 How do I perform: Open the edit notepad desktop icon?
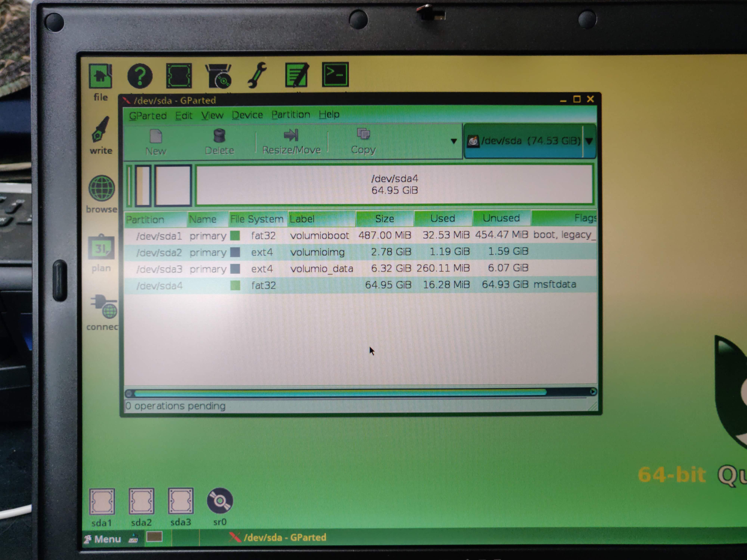click(297, 75)
